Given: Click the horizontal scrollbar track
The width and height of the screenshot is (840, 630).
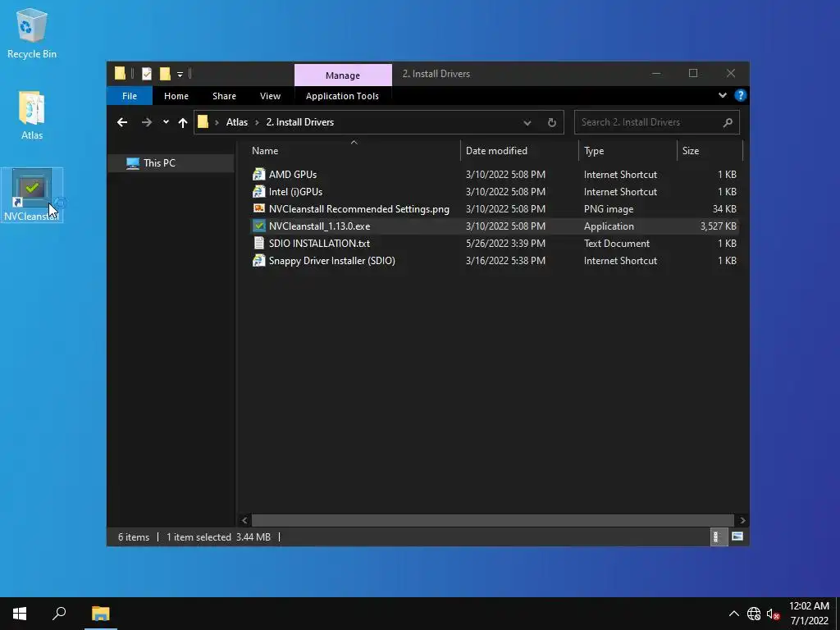Looking at the screenshot, I should pos(492,519).
